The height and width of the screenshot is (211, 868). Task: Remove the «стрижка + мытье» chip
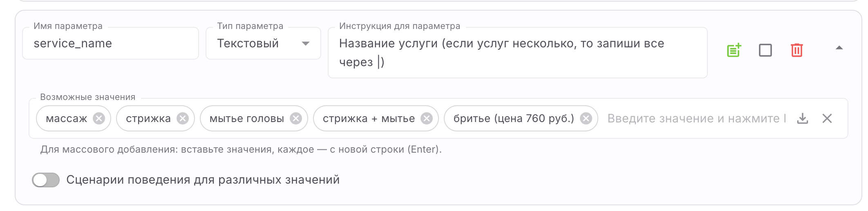[427, 118]
